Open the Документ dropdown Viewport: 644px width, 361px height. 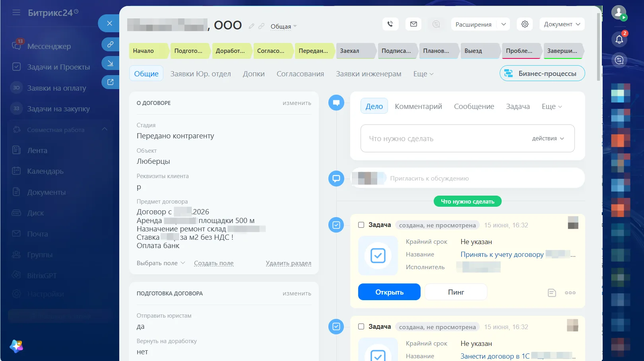[562, 24]
